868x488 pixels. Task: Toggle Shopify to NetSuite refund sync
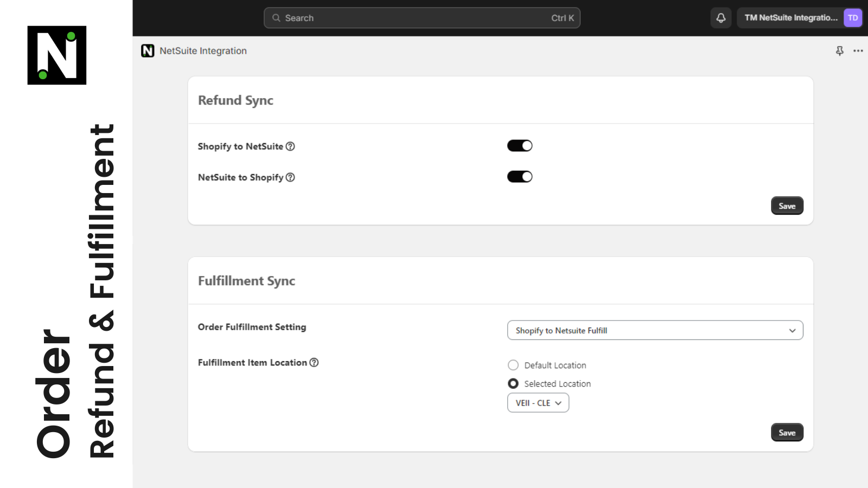520,146
